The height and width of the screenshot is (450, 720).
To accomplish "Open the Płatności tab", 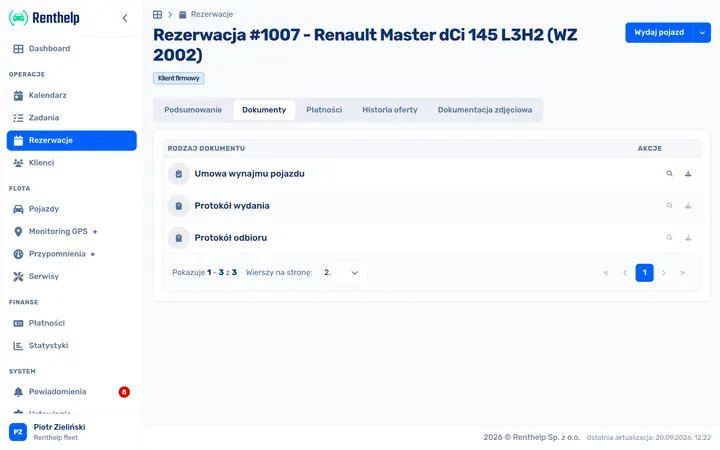I will (324, 110).
